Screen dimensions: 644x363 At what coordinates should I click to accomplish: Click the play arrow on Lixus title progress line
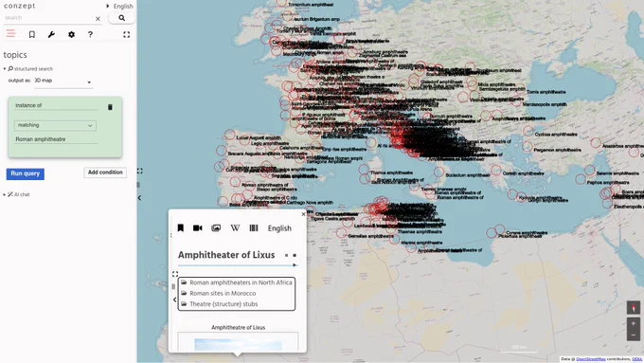tap(295, 265)
